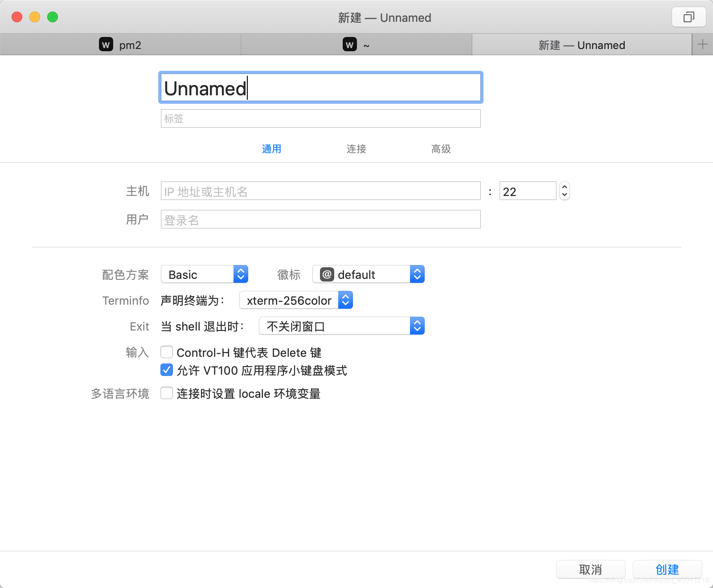
Task: Click the 创建 button
Action: (668, 569)
